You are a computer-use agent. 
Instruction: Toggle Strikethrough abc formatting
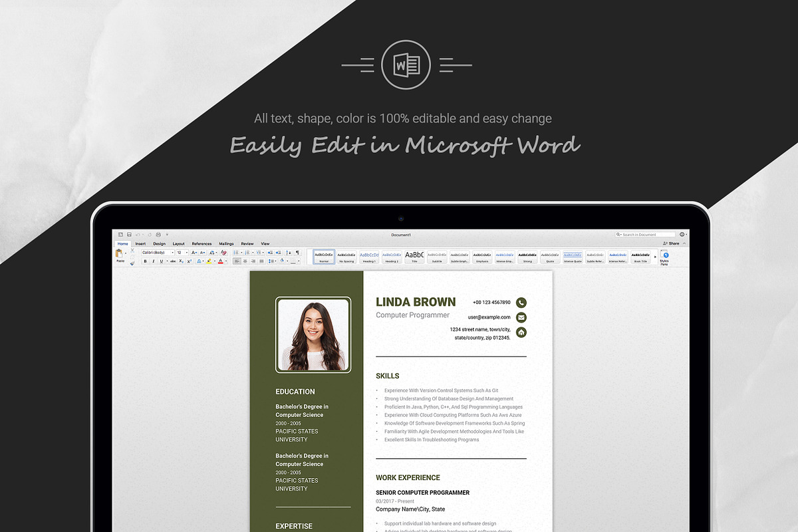173,261
